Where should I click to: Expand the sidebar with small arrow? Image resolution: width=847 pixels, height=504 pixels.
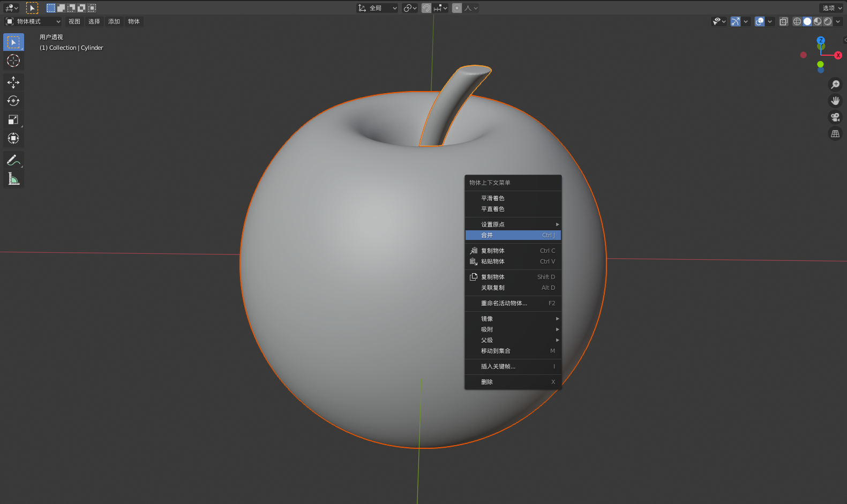845,40
